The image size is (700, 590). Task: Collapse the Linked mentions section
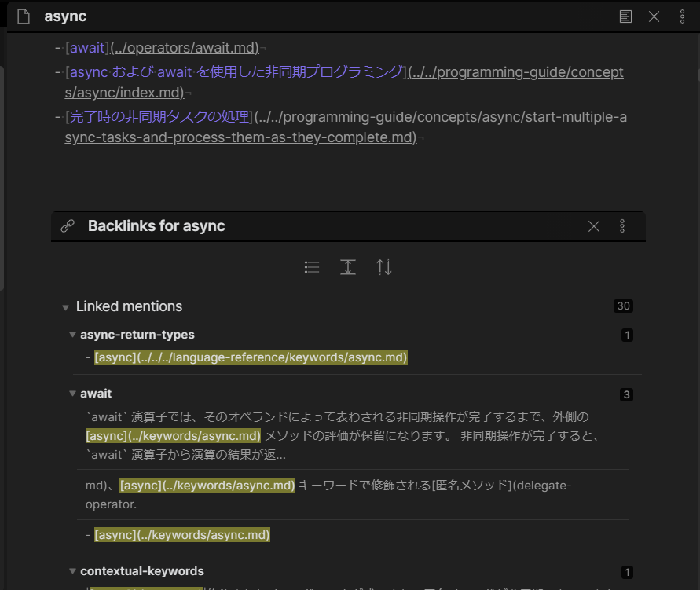[x=66, y=307]
